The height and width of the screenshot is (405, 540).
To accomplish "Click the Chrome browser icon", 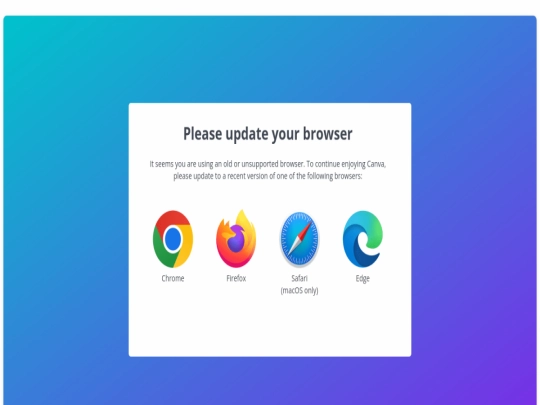I will (x=173, y=239).
